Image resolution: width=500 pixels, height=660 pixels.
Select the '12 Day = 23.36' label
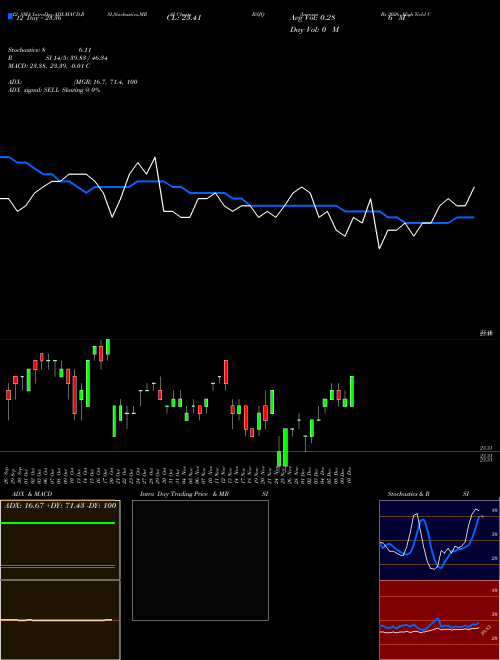39,18
